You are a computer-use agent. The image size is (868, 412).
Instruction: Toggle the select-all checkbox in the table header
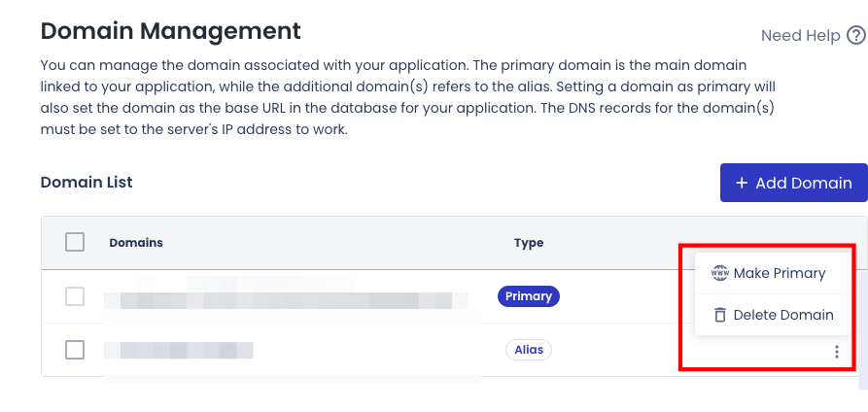point(75,242)
